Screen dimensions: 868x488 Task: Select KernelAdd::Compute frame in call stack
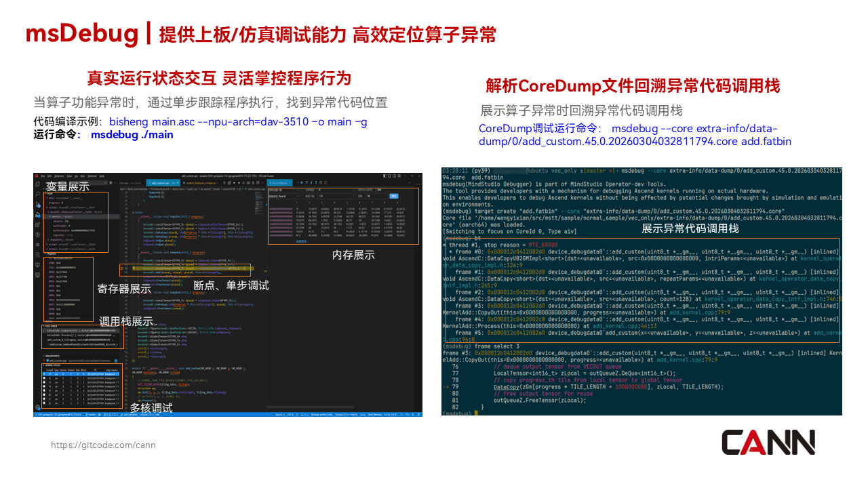pos(81,330)
